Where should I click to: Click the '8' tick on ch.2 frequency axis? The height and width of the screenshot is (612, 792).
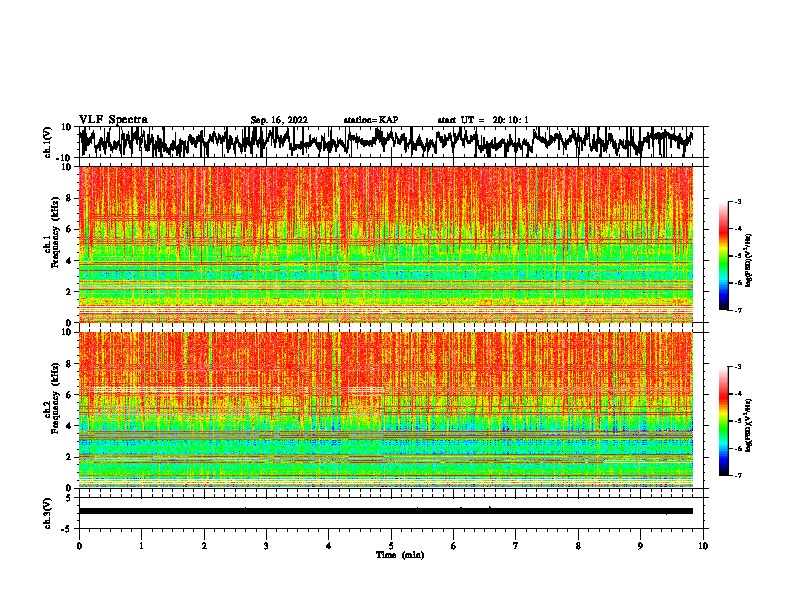[69, 364]
